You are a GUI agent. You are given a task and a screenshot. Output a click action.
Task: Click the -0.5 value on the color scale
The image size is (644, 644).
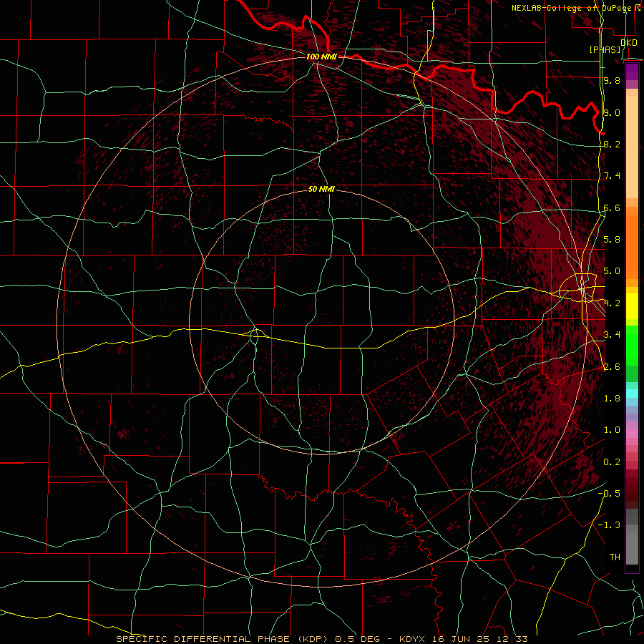pos(609,493)
